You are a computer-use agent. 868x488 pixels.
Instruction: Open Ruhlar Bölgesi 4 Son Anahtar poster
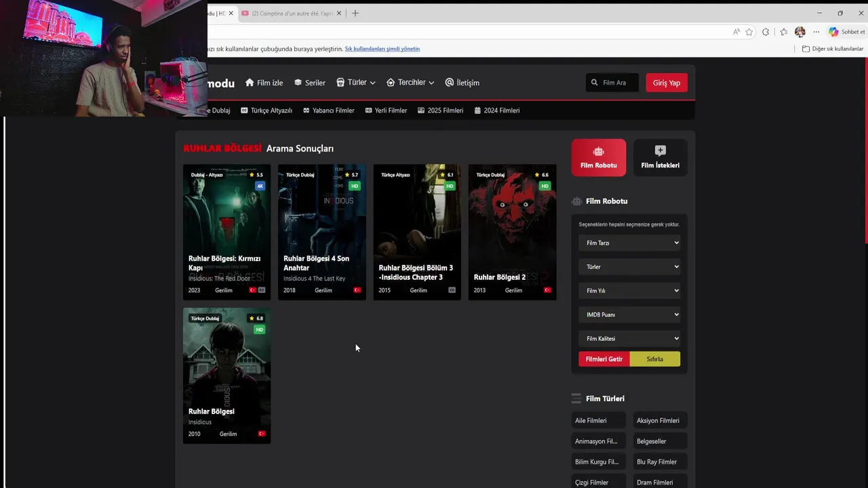321,232
